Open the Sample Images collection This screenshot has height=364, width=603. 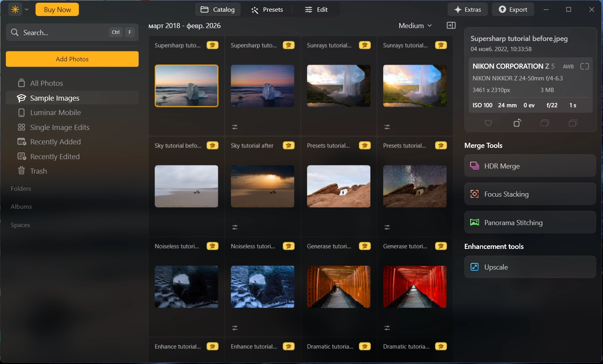point(72,98)
